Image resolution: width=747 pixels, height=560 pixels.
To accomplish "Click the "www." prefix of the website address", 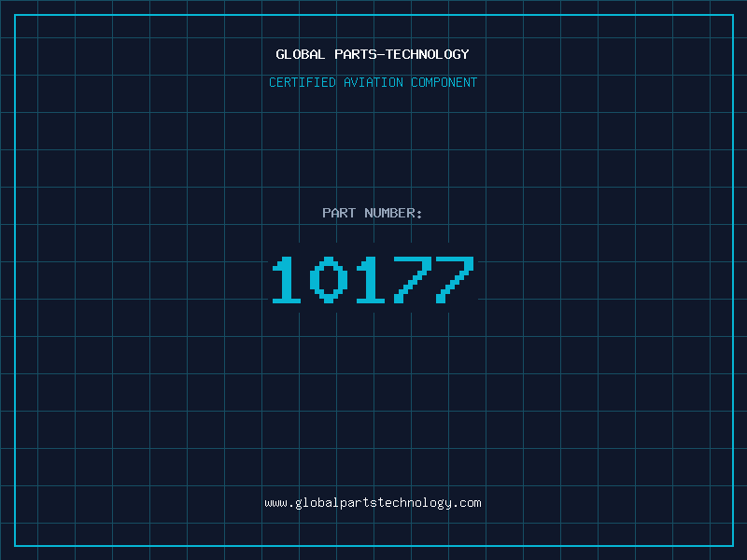I will (x=279, y=503).
